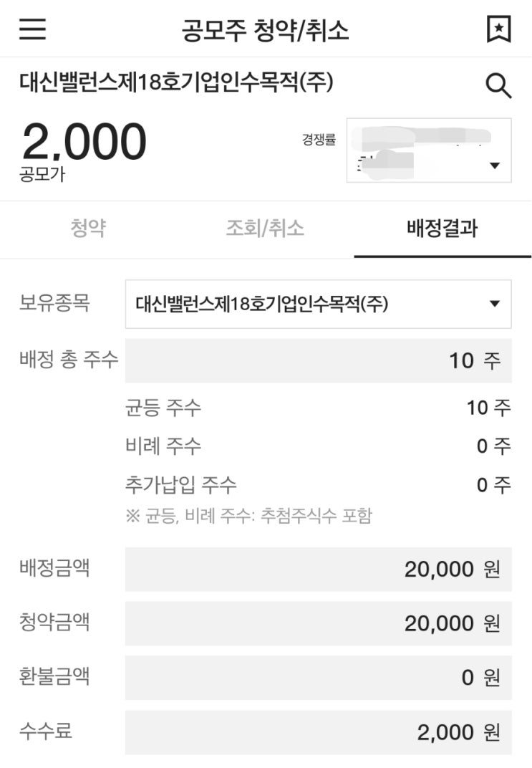Open the hamburger menu

pyautogui.click(x=32, y=29)
